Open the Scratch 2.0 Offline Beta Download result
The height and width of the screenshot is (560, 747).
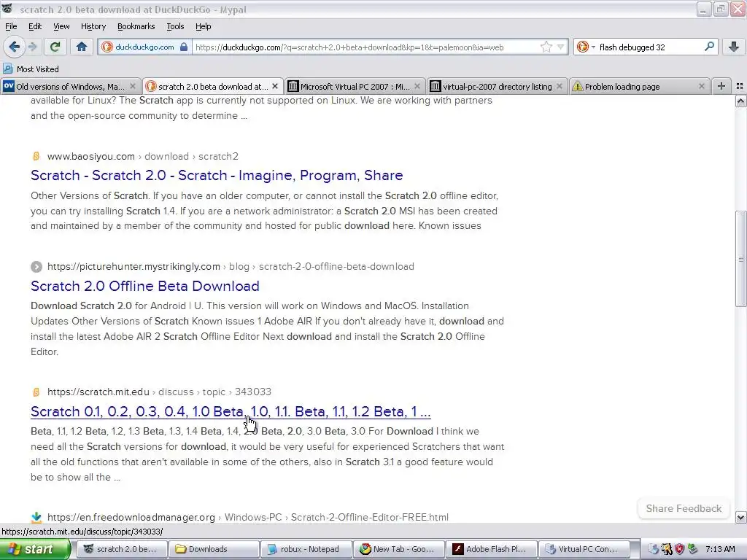(145, 286)
